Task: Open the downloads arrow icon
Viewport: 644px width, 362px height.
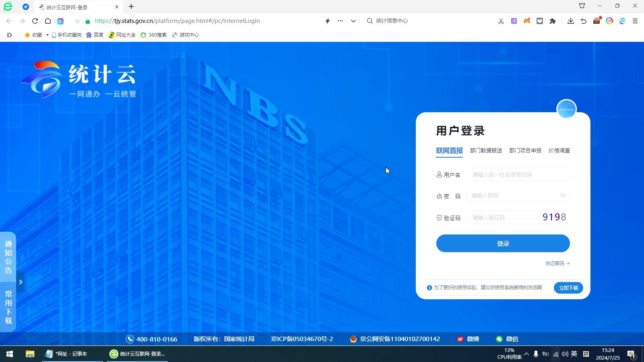Action: (571, 21)
